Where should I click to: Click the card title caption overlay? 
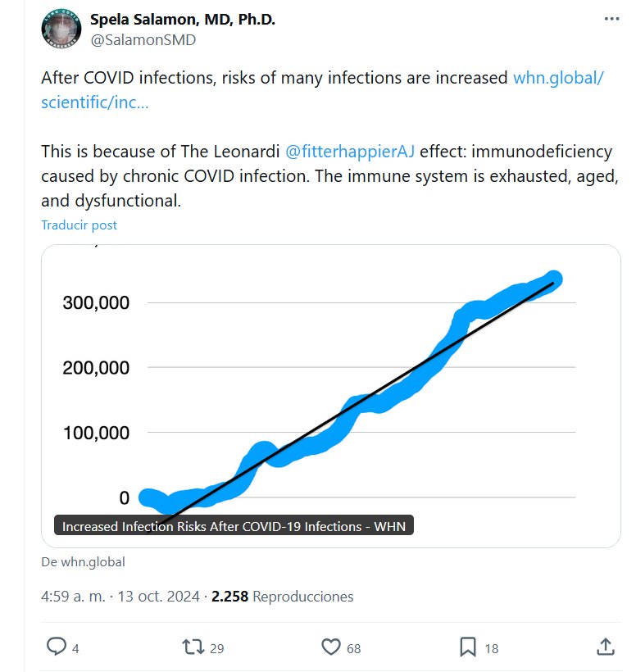click(234, 526)
